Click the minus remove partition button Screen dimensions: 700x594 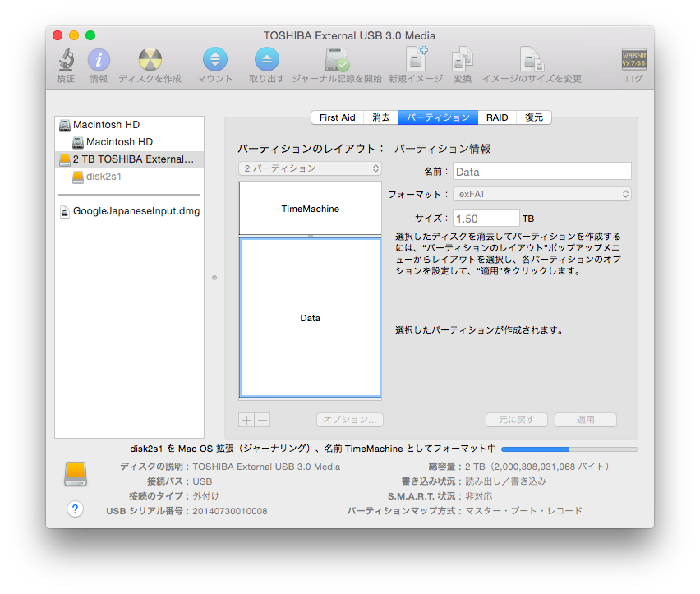click(263, 420)
